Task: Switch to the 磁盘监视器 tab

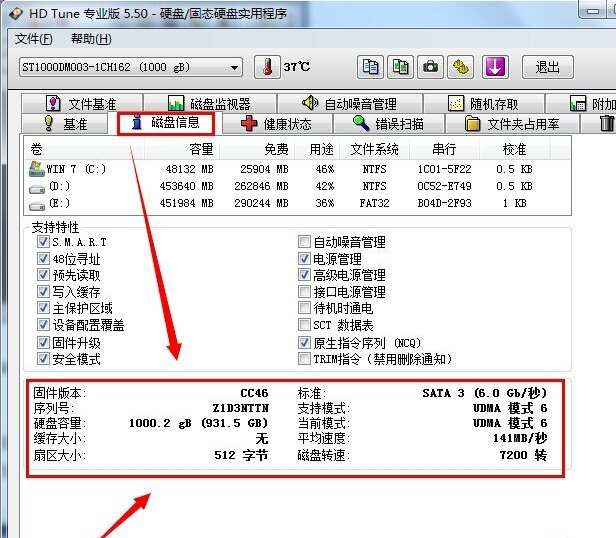Action: point(210,104)
